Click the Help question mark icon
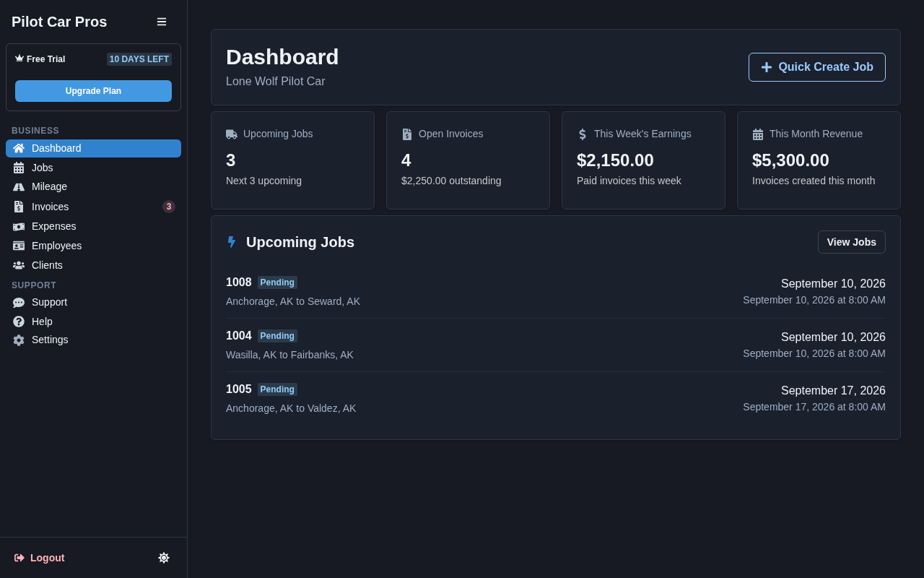The height and width of the screenshot is (578, 924). [x=19, y=322]
